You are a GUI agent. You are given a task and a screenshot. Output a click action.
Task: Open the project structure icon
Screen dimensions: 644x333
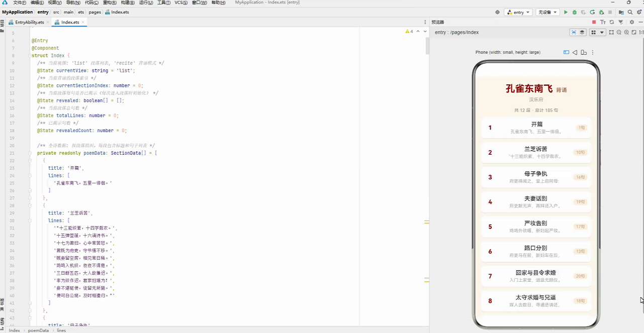[x=621, y=12]
